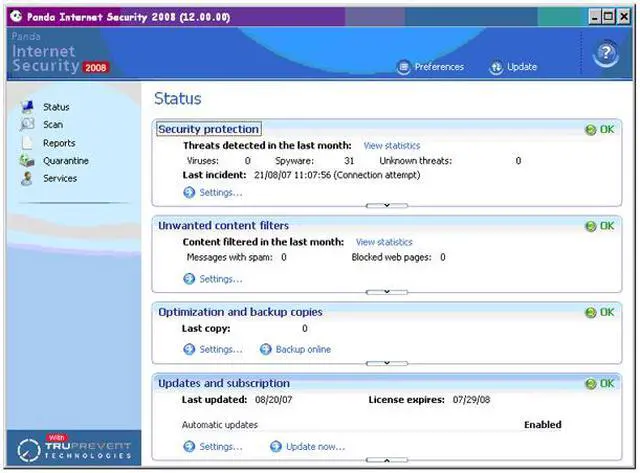Click the Update globe icon in header

click(x=496, y=68)
